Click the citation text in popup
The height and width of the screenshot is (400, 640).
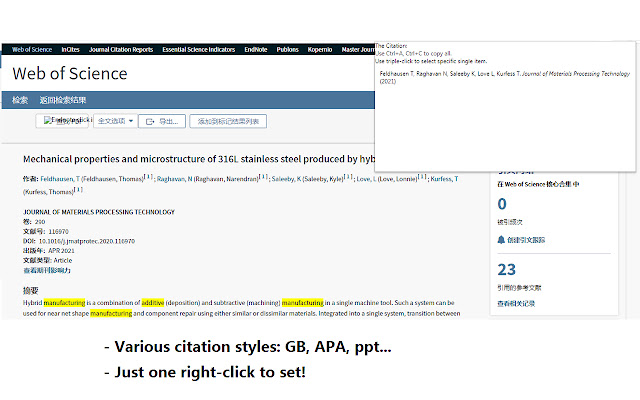pyautogui.click(x=504, y=77)
